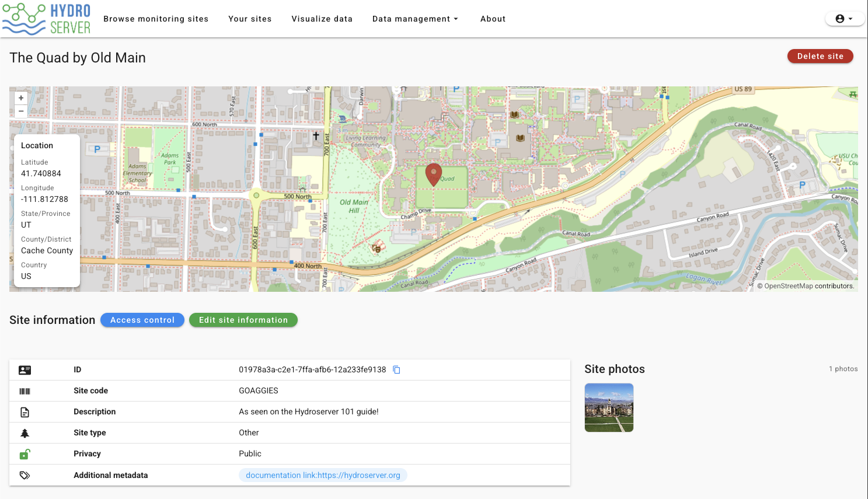
Task: Copy the site ID to clipboard
Action: click(x=396, y=369)
